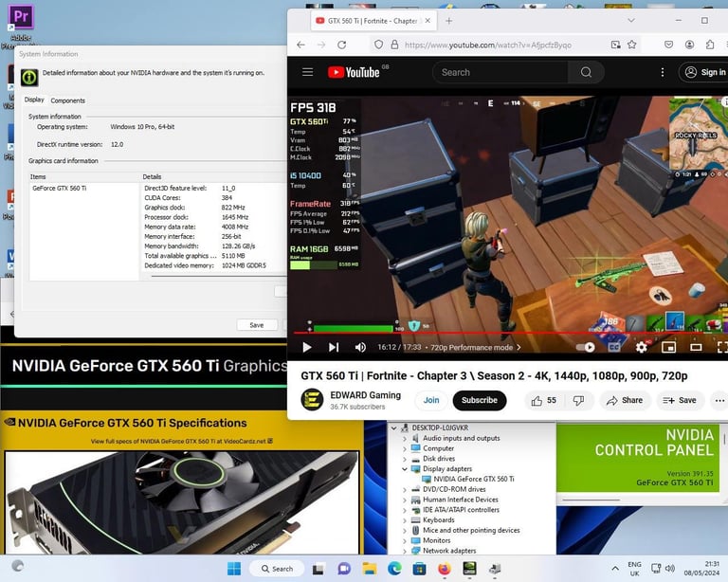Open the EDWARD Gaming channel name link
The width and height of the screenshot is (728, 582).
(x=365, y=395)
